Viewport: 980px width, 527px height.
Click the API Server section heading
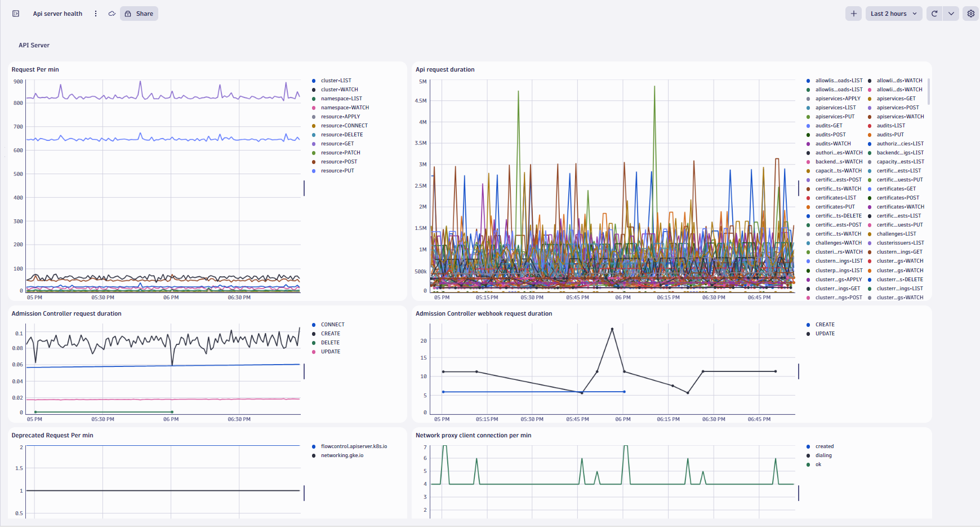34,45
